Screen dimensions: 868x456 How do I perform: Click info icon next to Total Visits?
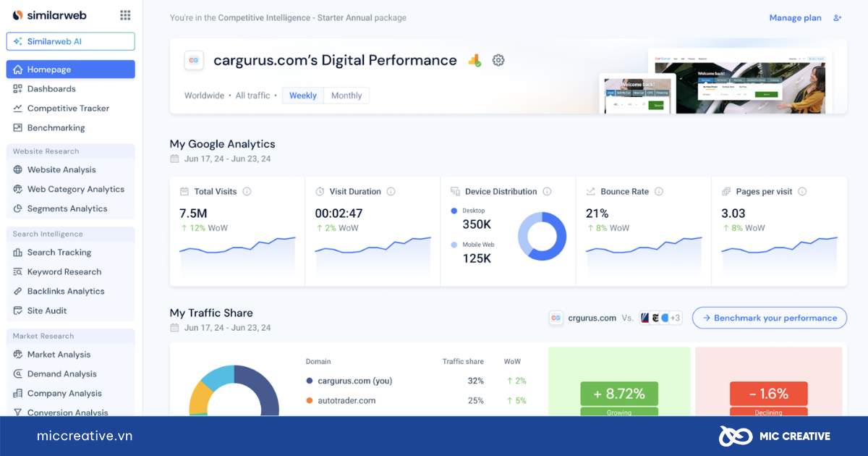point(247,192)
